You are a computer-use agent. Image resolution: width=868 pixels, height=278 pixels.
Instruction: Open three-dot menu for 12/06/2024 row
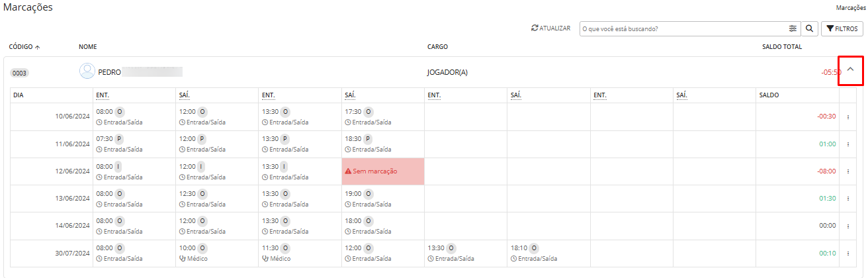tap(848, 171)
